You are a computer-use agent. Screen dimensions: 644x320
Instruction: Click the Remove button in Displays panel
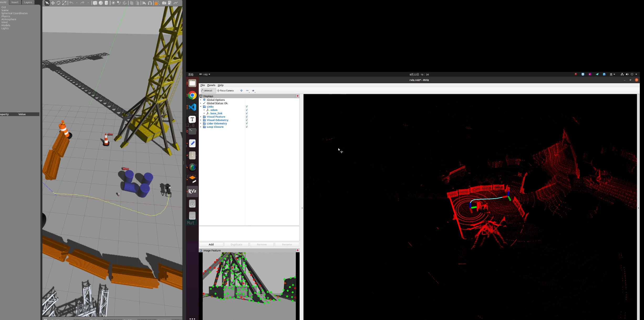(x=262, y=244)
